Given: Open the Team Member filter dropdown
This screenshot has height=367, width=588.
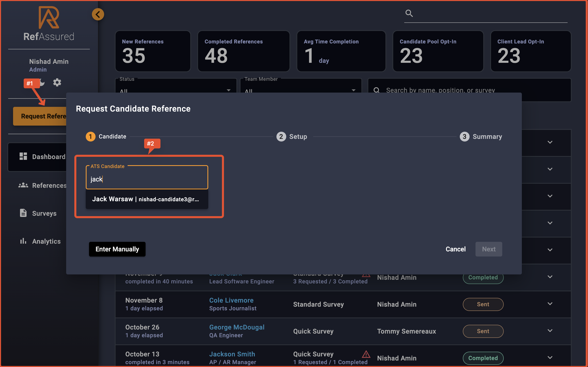Looking at the screenshot, I should [x=354, y=90].
